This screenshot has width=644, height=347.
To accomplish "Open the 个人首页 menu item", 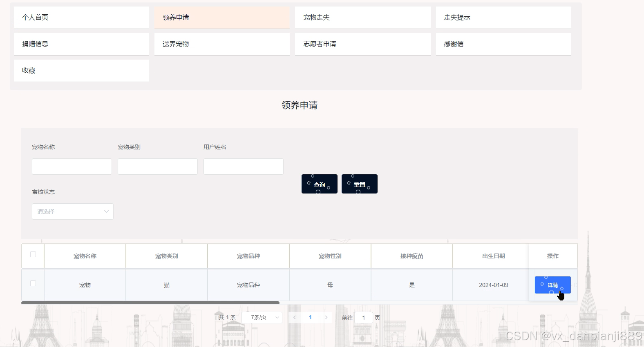I will (81, 18).
